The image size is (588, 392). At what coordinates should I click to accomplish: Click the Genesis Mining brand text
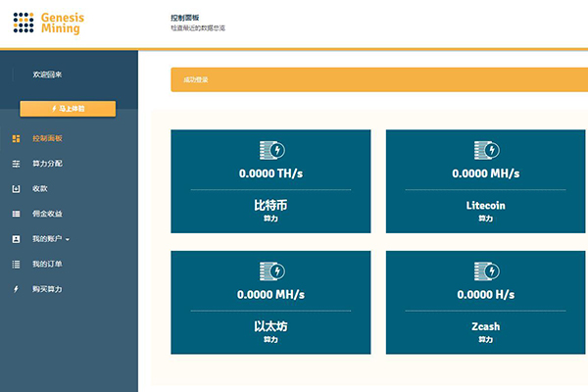click(x=63, y=24)
